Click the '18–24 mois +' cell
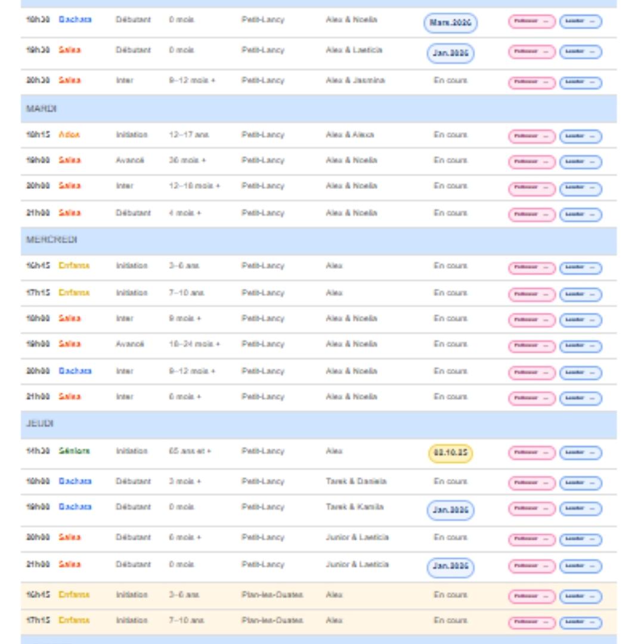 point(194,344)
